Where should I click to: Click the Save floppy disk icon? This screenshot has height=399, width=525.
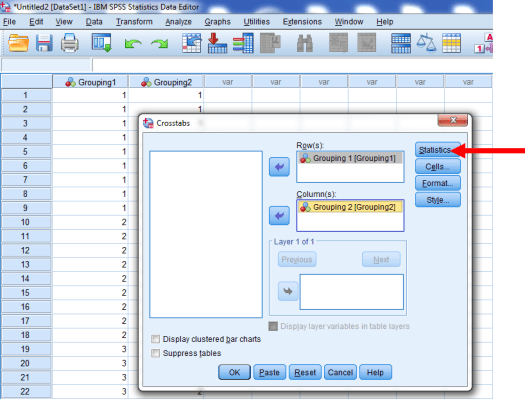pyautogui.click(x=44, y=43)
